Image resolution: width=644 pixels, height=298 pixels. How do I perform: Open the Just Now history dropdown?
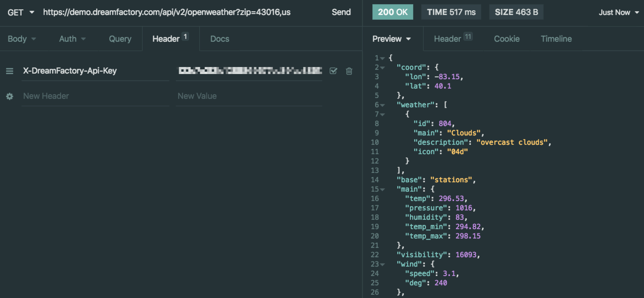618,12
